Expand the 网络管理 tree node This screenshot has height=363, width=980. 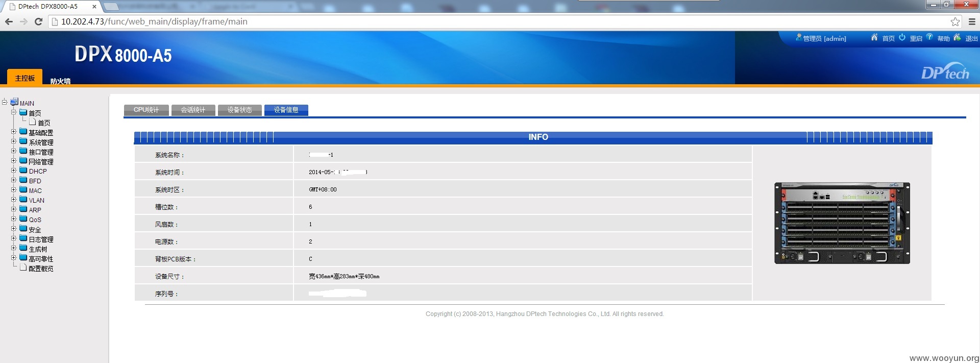(x=14, y=161)
